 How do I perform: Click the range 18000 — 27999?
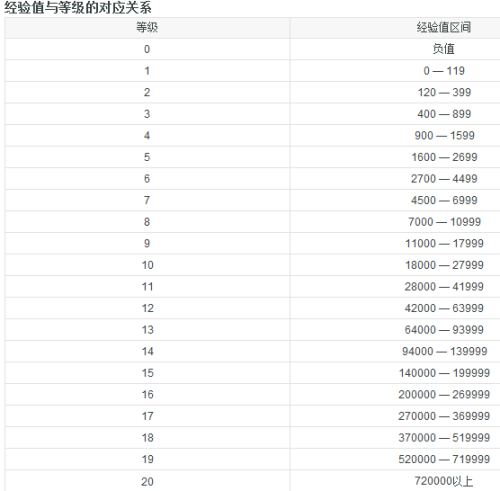[444, 265]
